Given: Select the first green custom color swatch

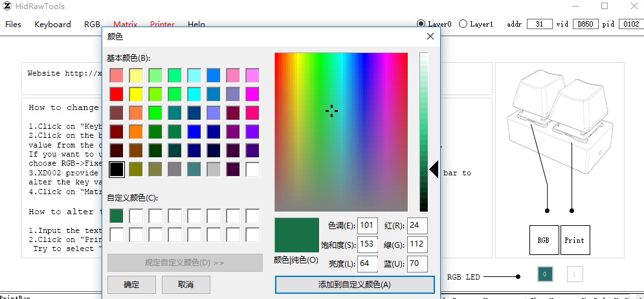Looking at the screenshot, I should (x=117, y=216).
